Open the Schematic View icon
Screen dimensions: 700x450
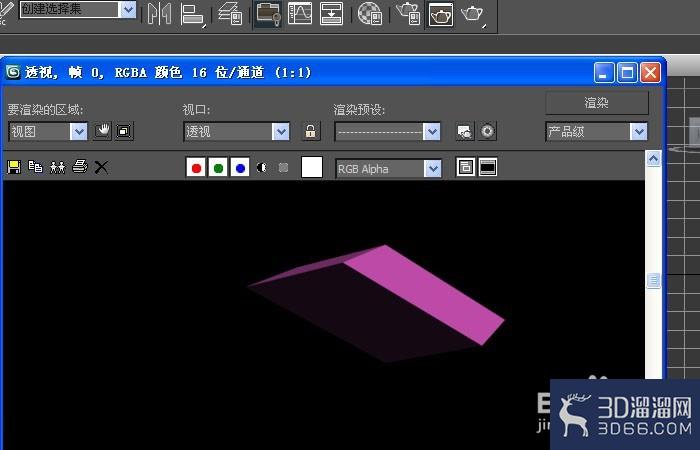point(332,13)
